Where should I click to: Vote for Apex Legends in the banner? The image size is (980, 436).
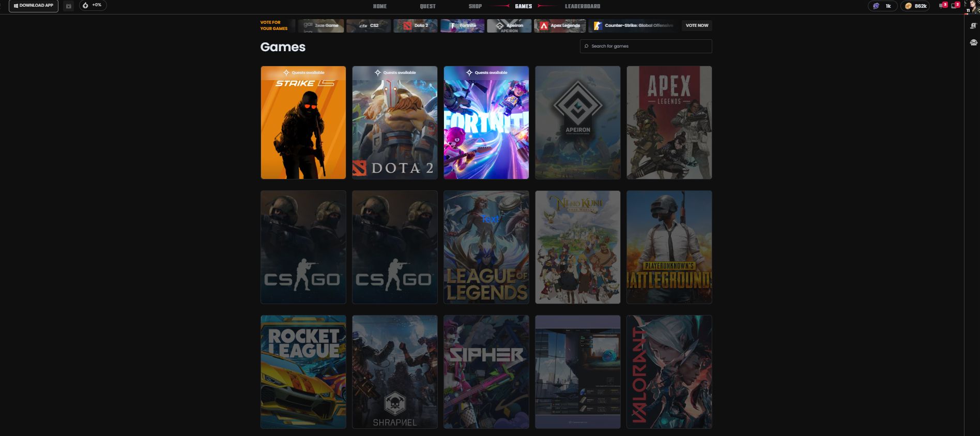tap(560, 25)
